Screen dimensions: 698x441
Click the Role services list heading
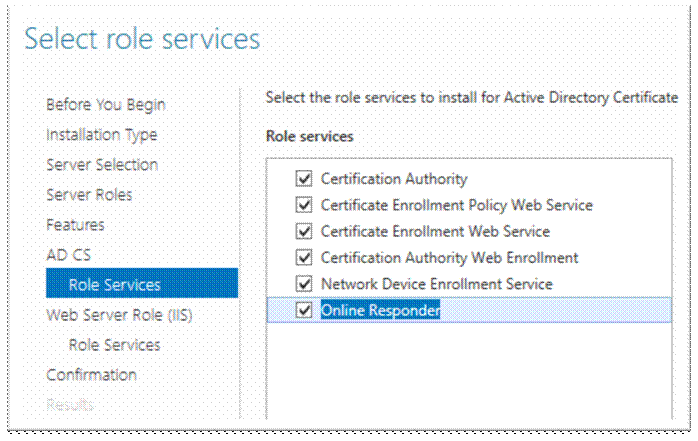(309, 136)
